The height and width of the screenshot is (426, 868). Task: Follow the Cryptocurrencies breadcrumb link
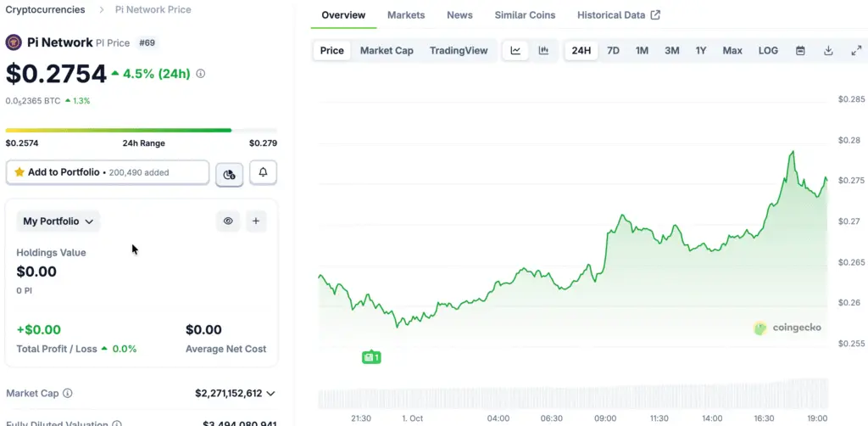[45, 9]
